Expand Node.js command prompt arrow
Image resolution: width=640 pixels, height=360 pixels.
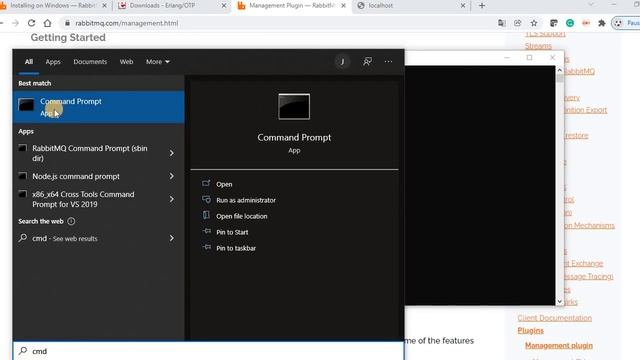coord(172,176)
